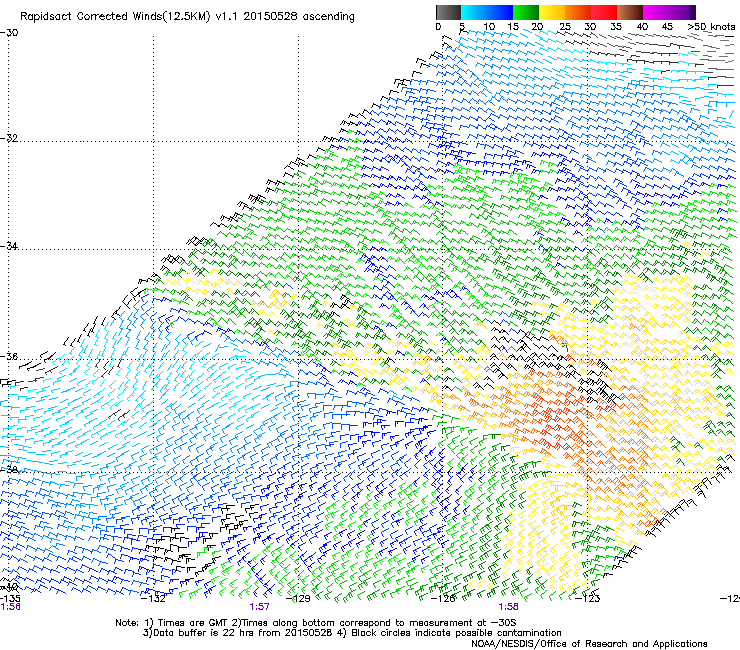Click the latitude label -38

[x=9, y=470]
